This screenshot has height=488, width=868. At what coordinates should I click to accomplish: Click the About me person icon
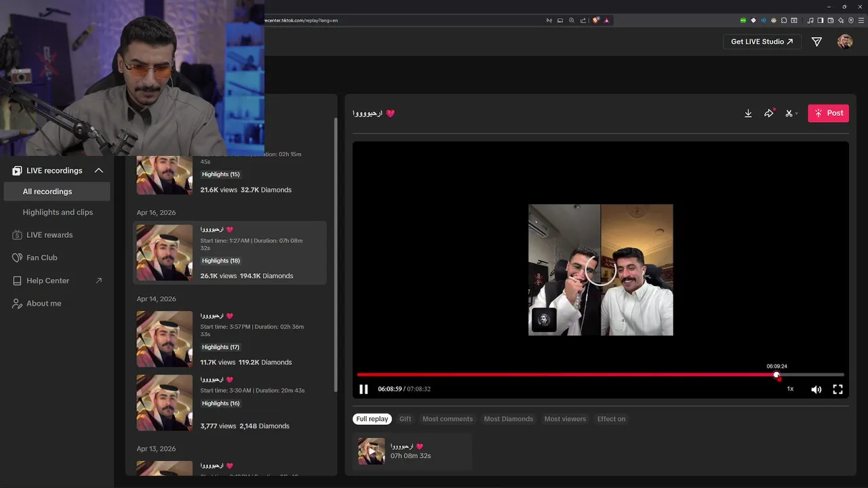click(17, 304)
